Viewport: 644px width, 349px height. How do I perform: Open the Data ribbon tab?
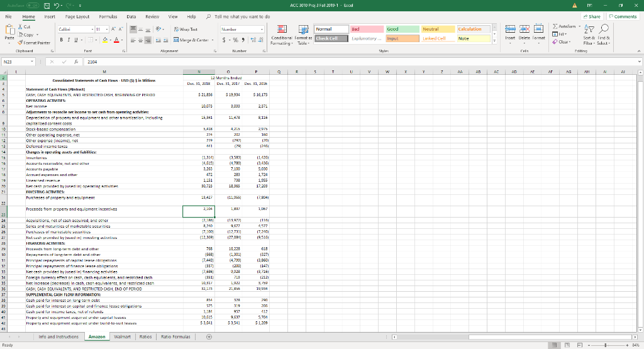[x=131, y=16]
